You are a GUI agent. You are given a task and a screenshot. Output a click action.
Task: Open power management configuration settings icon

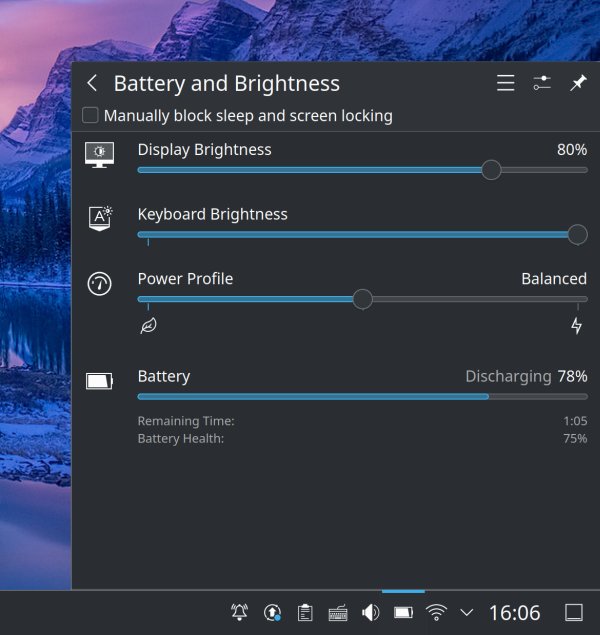click(x=542, y=84)
